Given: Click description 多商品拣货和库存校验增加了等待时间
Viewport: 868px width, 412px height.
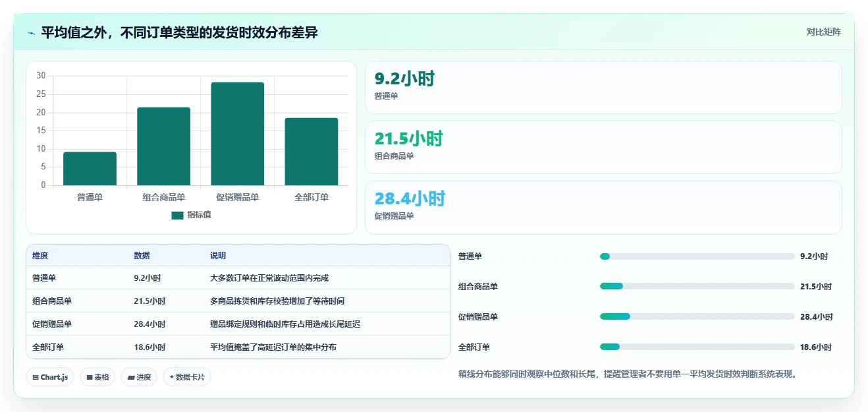Looking at the screenshot, I should pyautogui.click(x=277, y=301).
